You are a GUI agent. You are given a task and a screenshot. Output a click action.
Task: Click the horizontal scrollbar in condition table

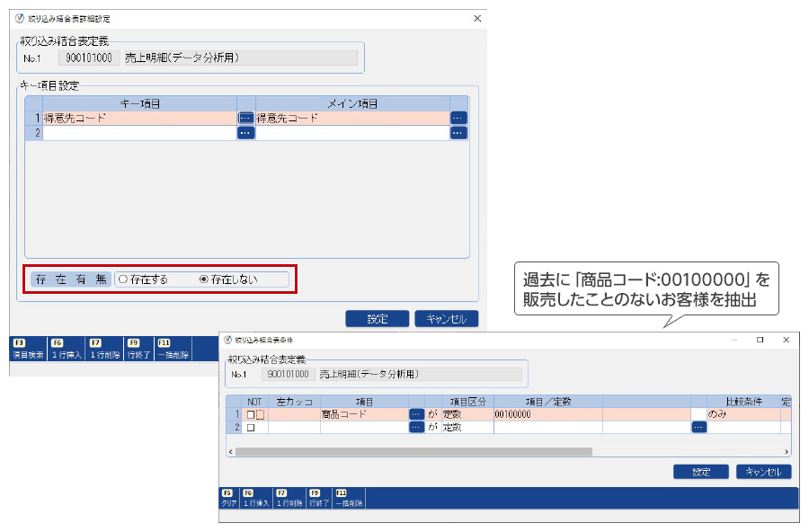point(413,451)
